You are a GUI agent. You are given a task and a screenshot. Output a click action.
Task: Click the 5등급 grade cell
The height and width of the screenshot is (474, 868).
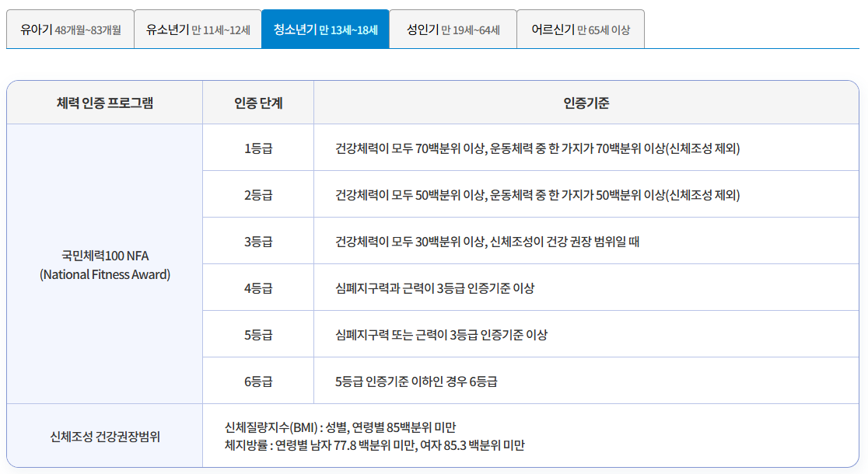[257, 333]
